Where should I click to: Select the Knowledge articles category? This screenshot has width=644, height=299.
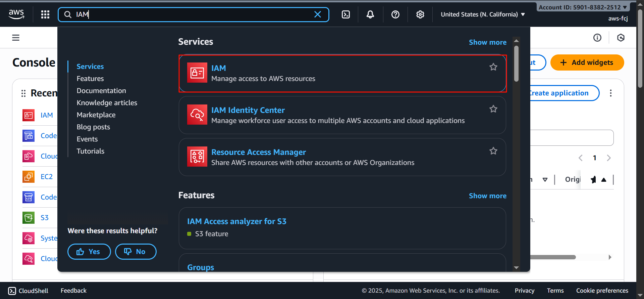click(107, 103)
